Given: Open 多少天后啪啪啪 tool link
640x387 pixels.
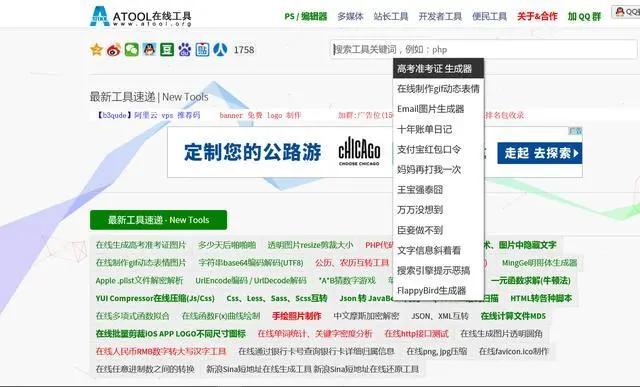Looking at the screenshot, I should 227,245.
